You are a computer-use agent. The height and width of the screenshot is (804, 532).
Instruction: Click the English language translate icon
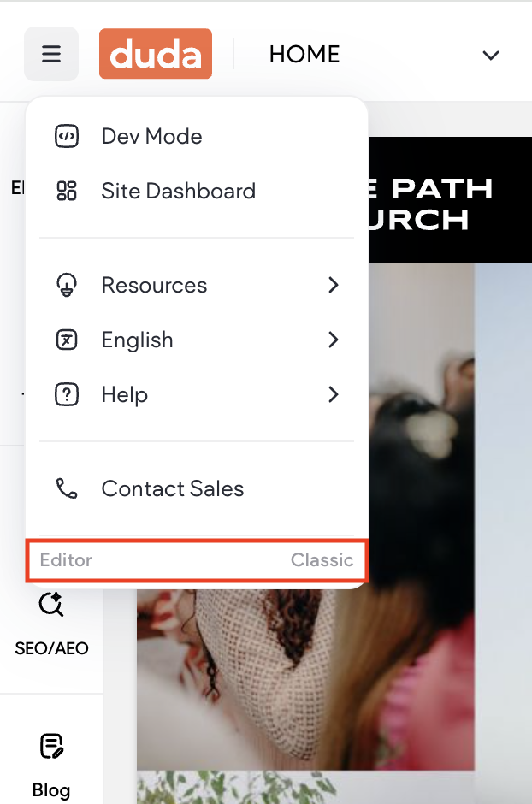tap(67, 340)
